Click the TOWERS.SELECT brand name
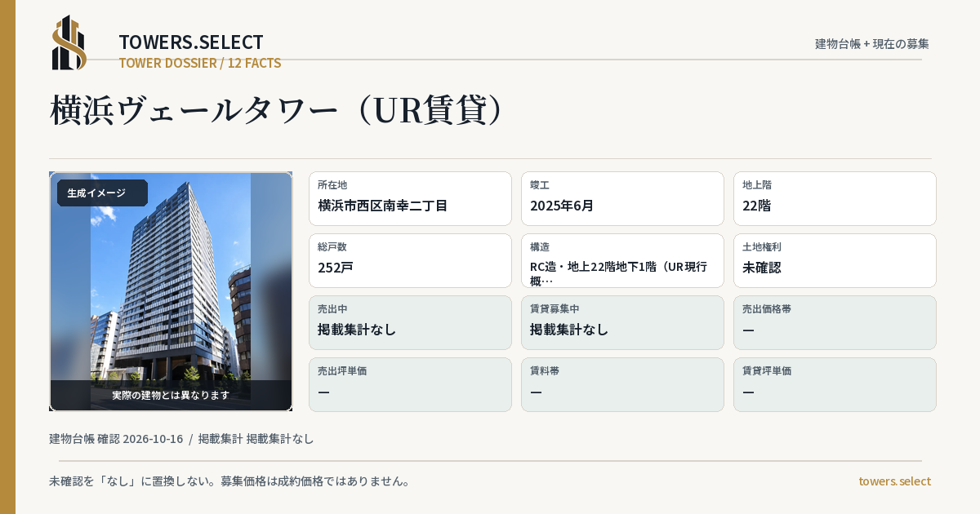 (x=191, y=42)
